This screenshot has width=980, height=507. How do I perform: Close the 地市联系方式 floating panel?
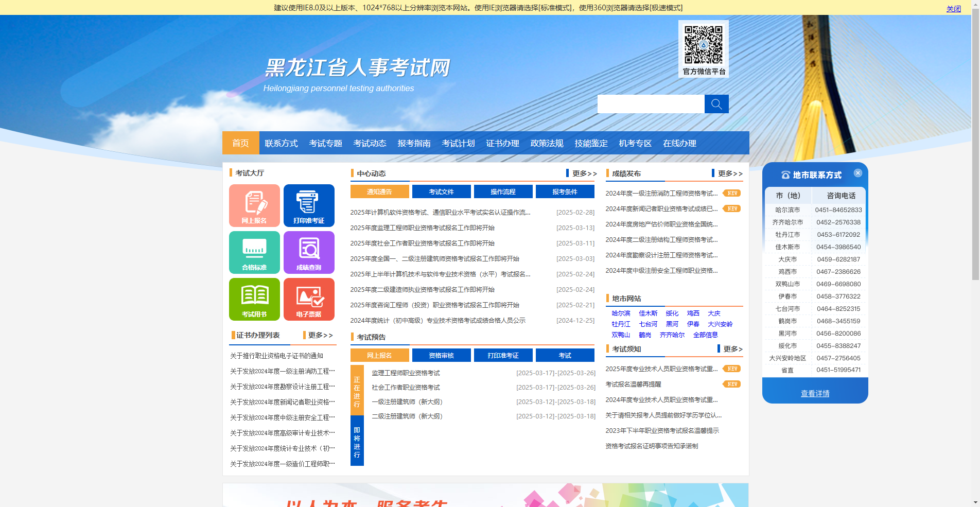click(x=857, y=172)
